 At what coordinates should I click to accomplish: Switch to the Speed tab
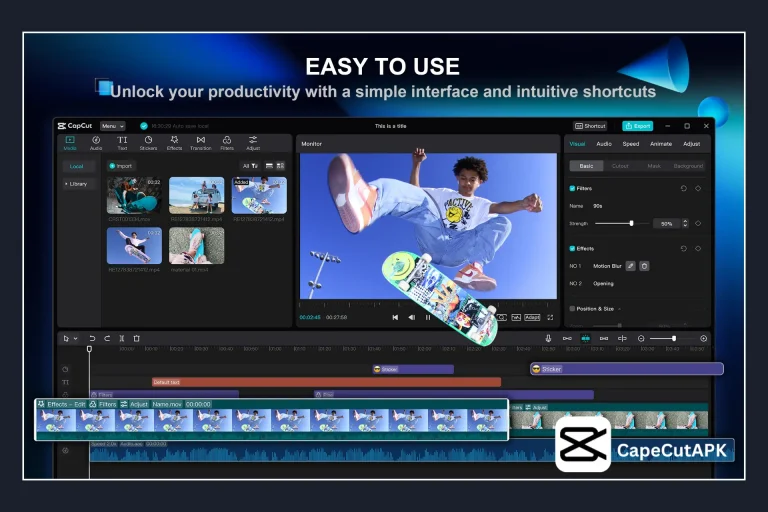coord(631,144)
